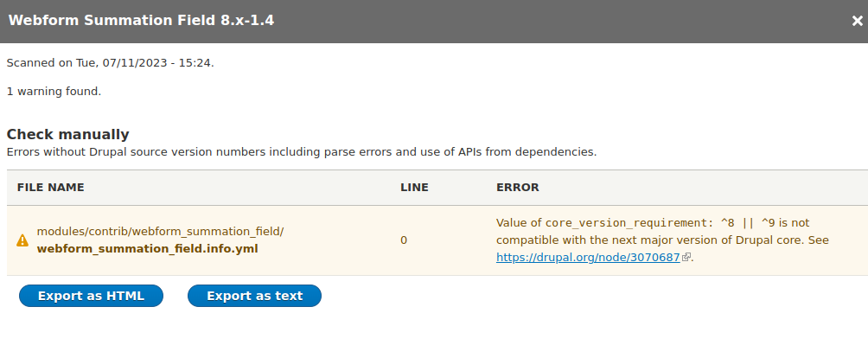Export the report as text
Viewport: 868px width, 339px height.
tap(255, 296)
